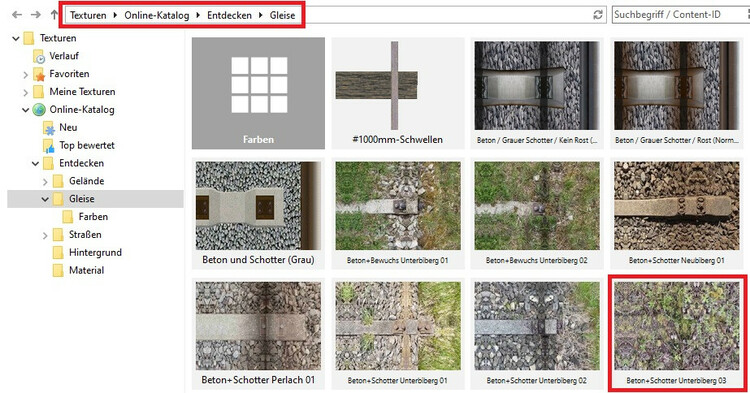Select the Material tree entry

pos(87,270)
